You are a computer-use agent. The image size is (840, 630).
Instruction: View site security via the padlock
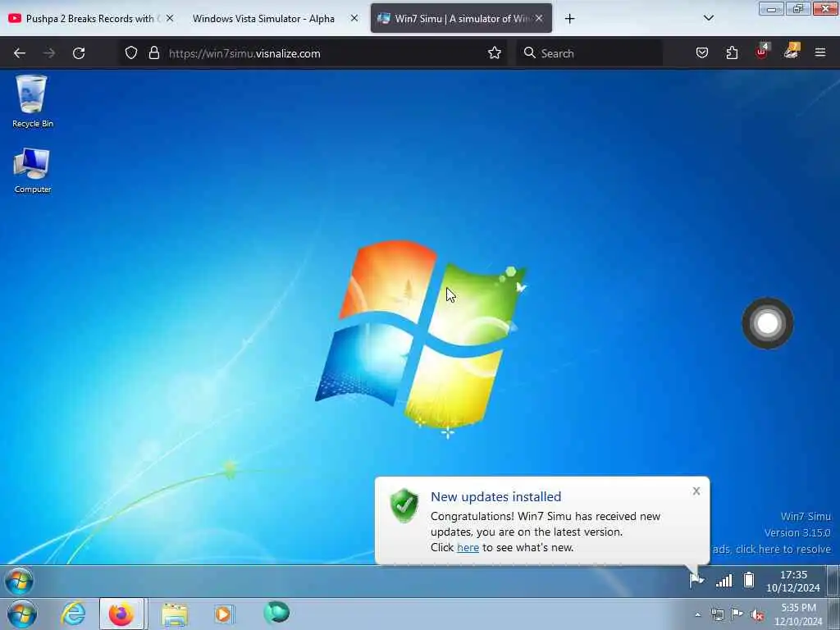pos(154,53)
